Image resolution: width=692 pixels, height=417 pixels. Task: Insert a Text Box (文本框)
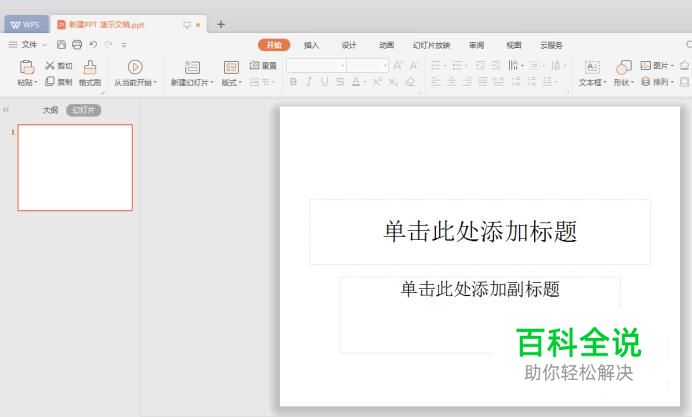pos(592,67)
